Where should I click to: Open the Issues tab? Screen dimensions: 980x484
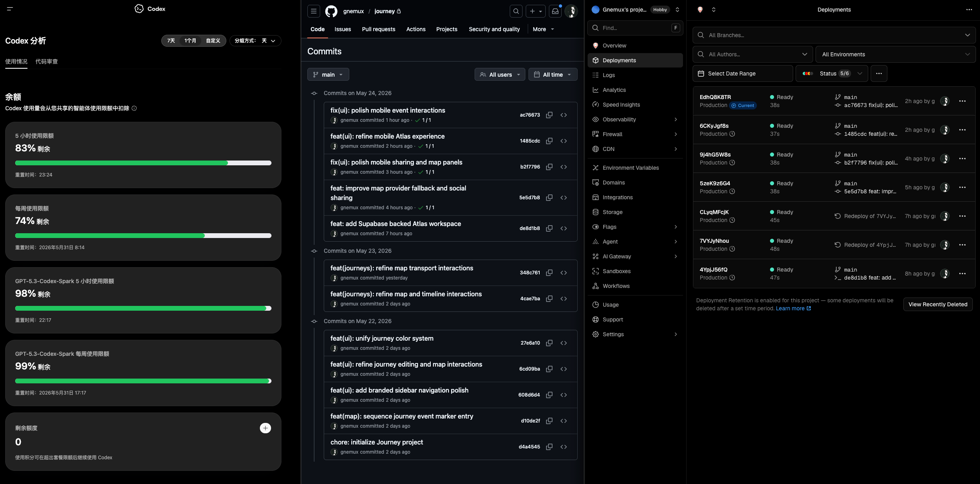click(343, 29)
